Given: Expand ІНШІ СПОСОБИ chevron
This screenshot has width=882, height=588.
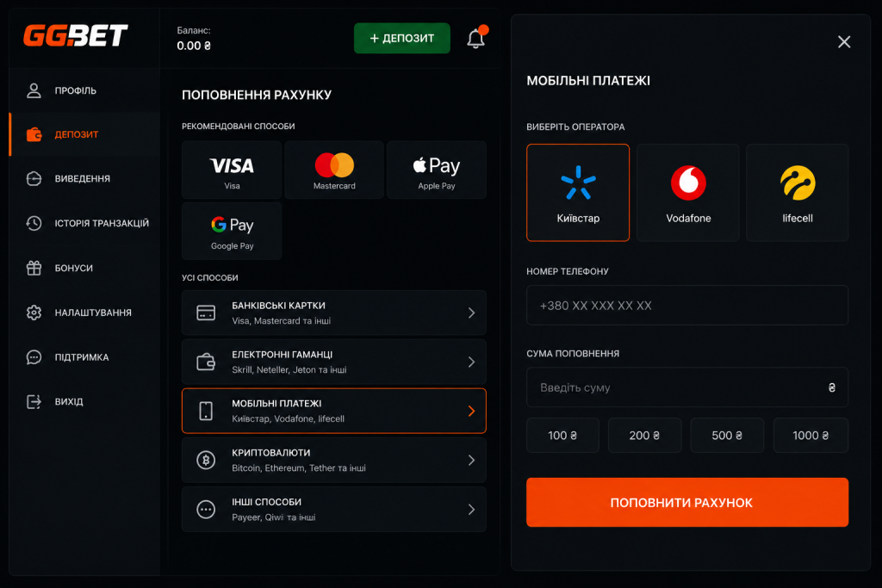Looking at the screenshot, I should 471,510.
